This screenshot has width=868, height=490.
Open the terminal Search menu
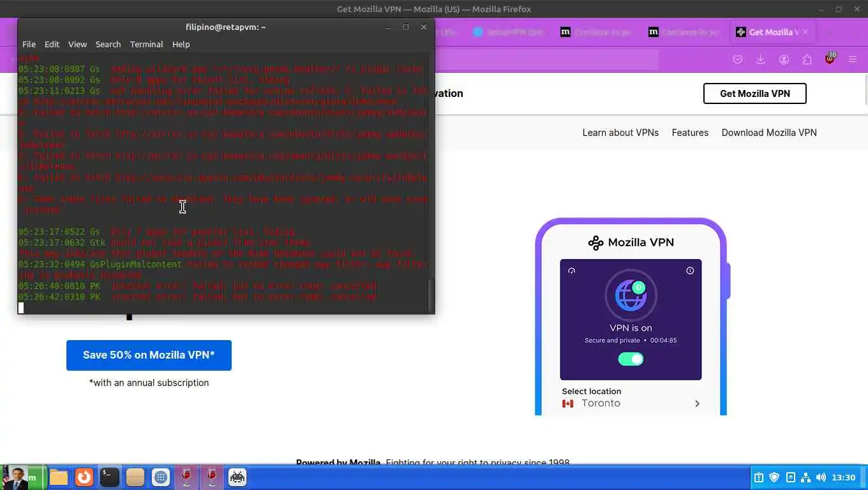108,44
